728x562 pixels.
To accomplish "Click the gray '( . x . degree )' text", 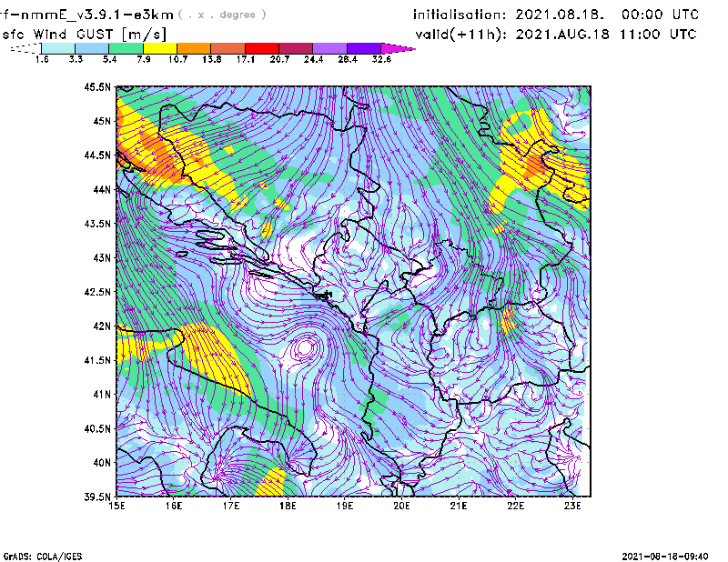I will click(x=222, y=15).
